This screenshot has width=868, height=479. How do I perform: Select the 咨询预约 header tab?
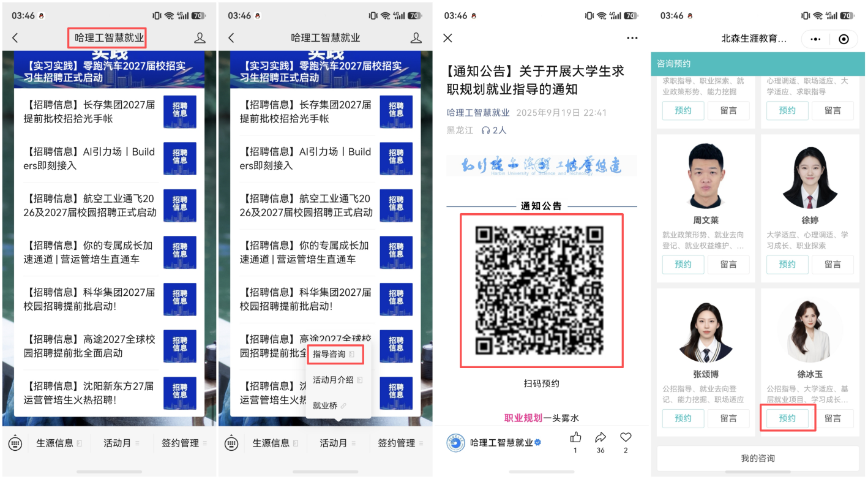(674, 64)
